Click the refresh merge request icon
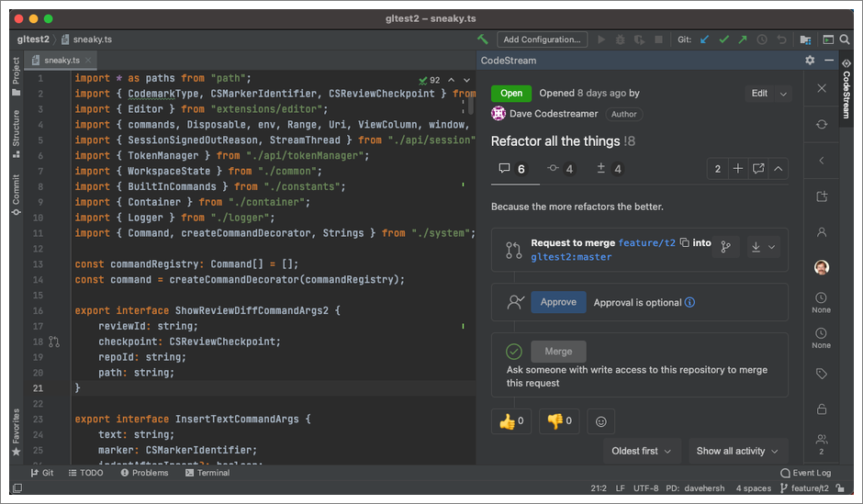 (x=821, y=124)
